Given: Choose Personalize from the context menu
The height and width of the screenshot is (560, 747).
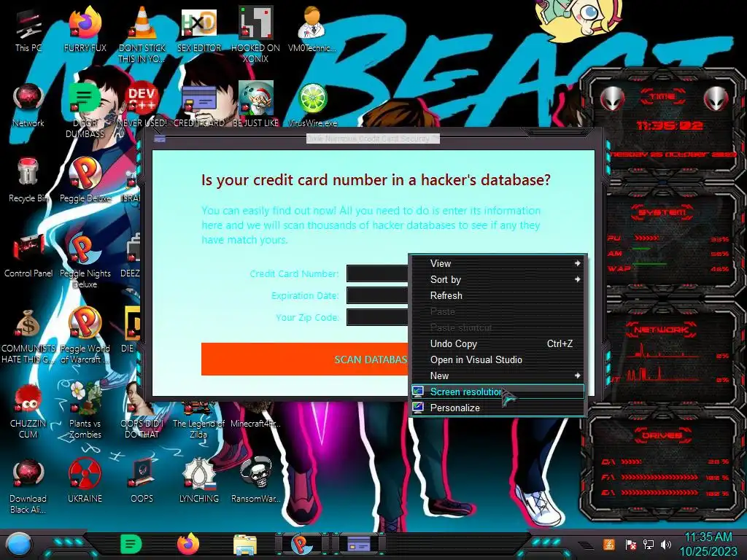Looking at the screenshot, I should pyautogui.click(x=497, y=408).
